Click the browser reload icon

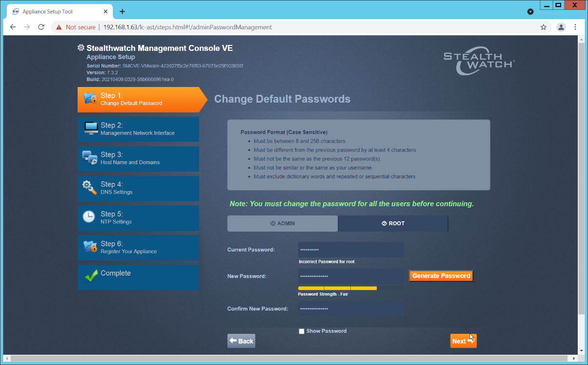41,27
